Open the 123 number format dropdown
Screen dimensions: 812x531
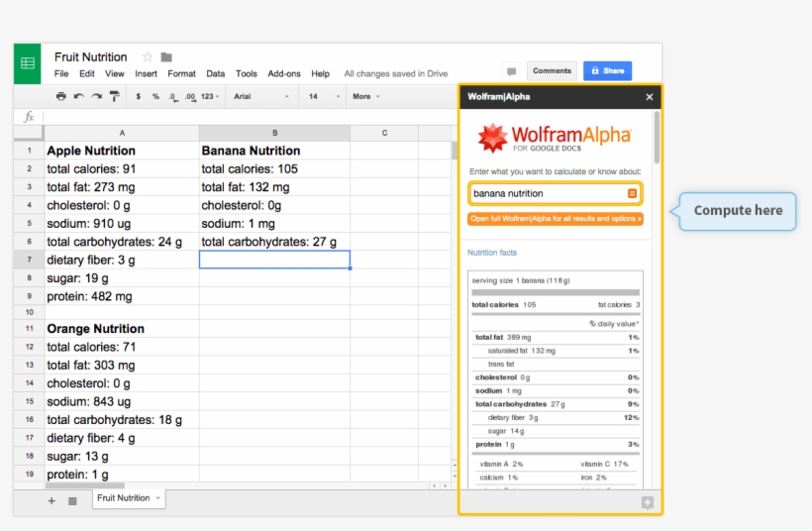[210, 96]
